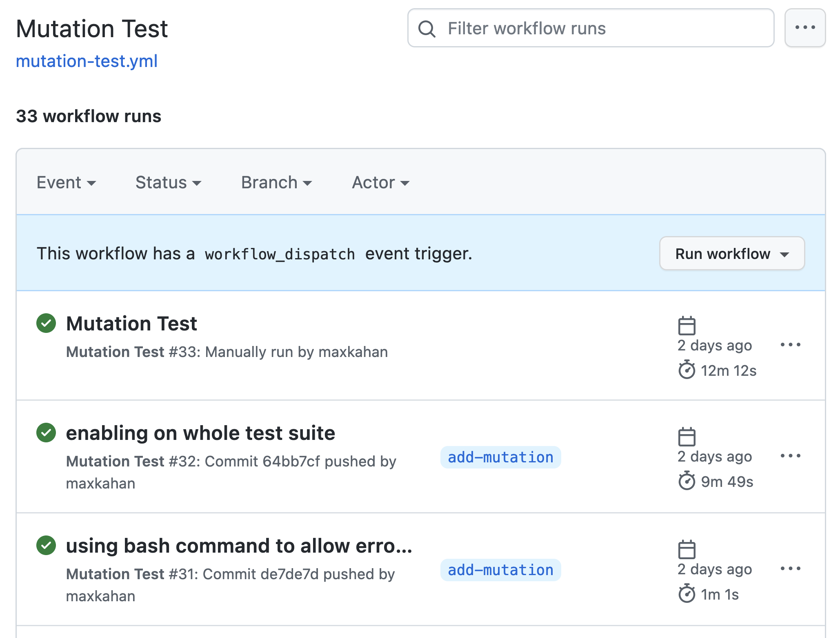The width and height of the screenshot is (840, 638).
Task: Click the search magnifier icon in filter box
Action: (427, 29)
